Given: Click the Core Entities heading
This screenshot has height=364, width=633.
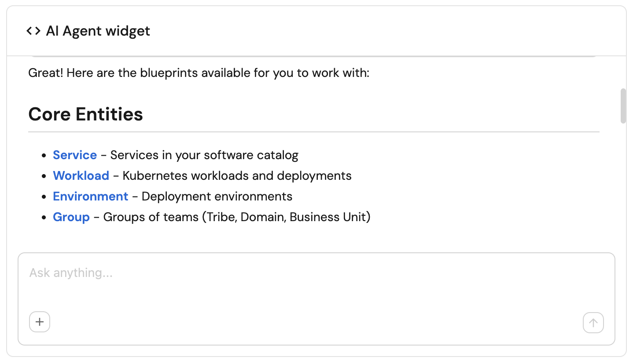Looking at the screenshot, I should click(86, 114).
